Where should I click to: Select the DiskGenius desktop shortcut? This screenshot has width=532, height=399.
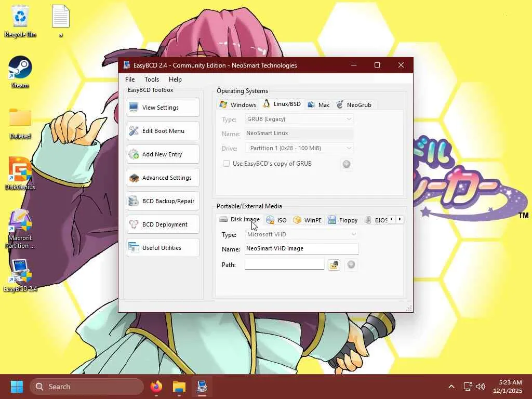pyautogui.click(x=20, y=174)
